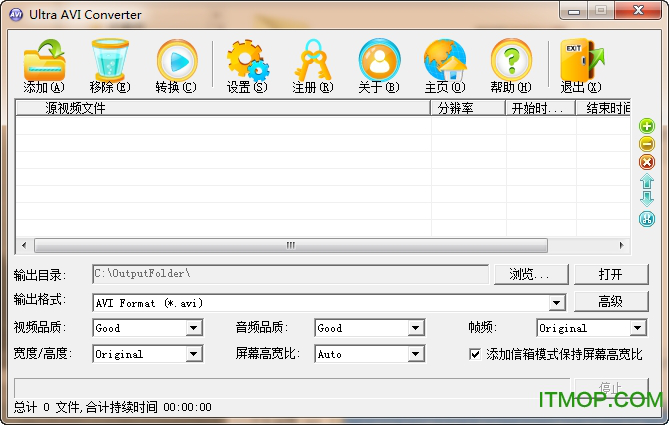Open 帮助(H) help question icon
The width and height of the screenshot is (669, 425).
click(511, 60)
